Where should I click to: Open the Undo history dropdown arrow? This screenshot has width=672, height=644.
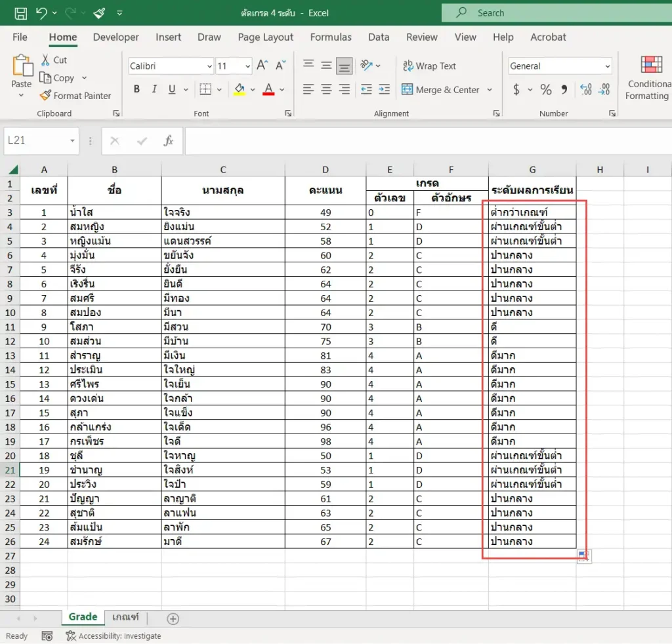click(x=54, y=13)
